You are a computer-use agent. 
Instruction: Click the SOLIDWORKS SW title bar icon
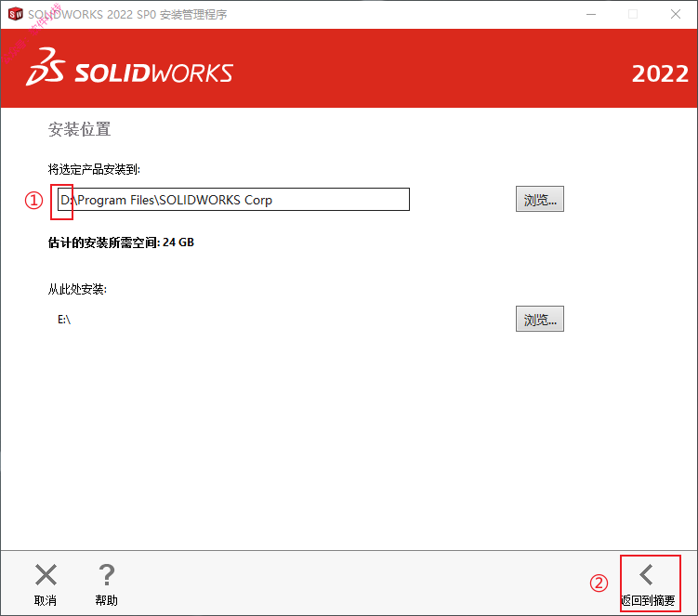15,14
